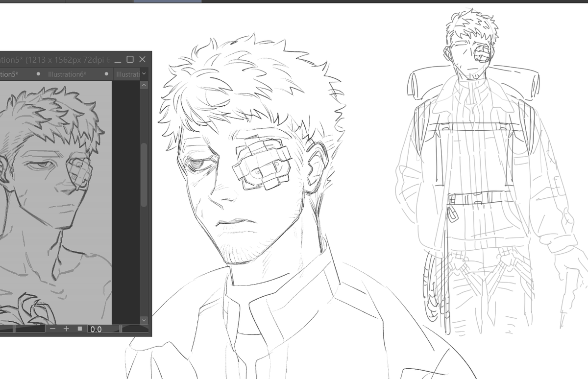Viewport: 588px width, 379px height.
Task: Click the zoom out minus icon
Action: pyautogui.click(x=52, y=329)
